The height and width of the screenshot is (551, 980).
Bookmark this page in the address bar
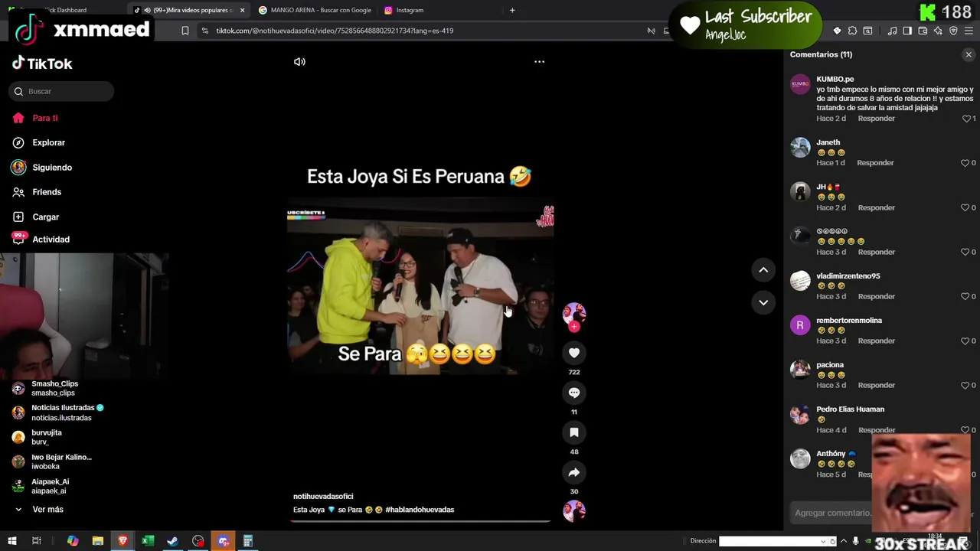[185, 31]
